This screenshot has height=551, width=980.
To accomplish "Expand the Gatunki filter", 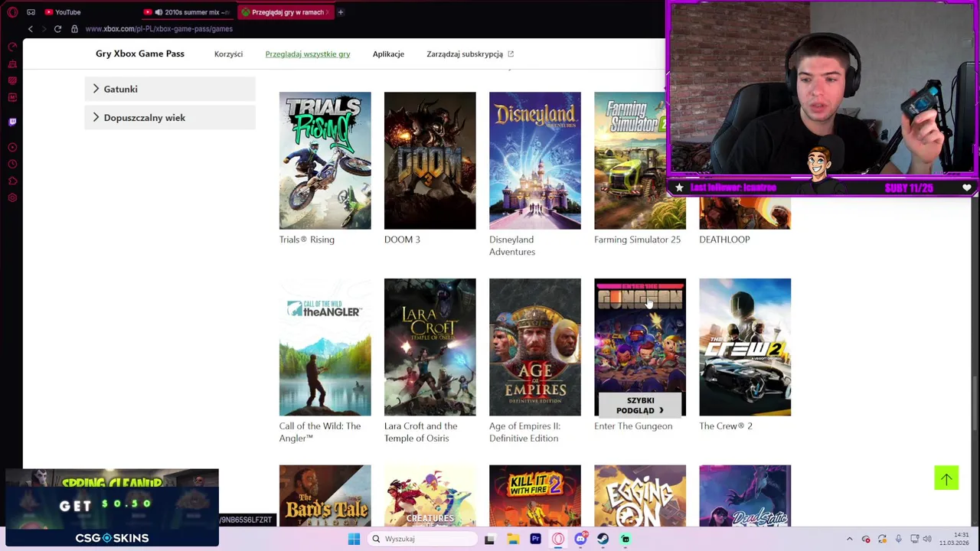I will pos(169,89).
